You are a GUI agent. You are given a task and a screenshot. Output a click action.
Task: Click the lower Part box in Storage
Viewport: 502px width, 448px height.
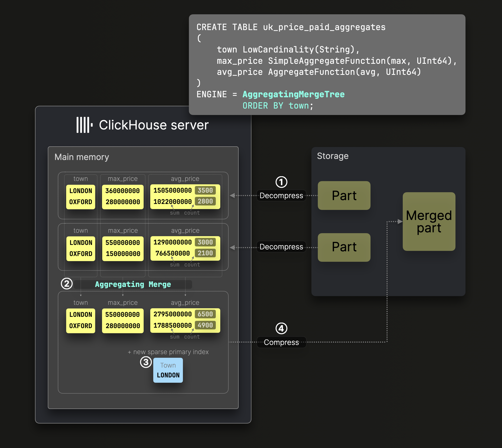tap(344, 247)
